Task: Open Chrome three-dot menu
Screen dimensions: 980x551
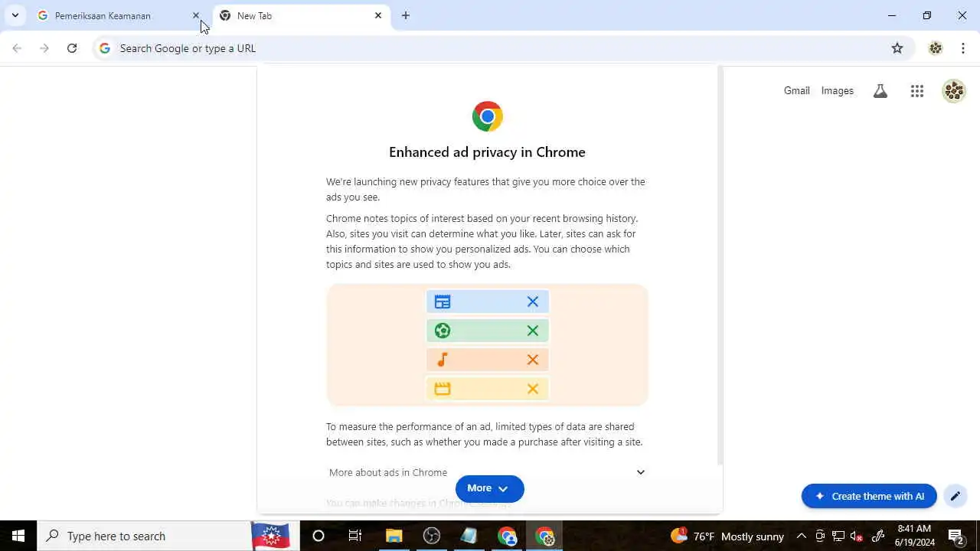Action: coord(963,48)
